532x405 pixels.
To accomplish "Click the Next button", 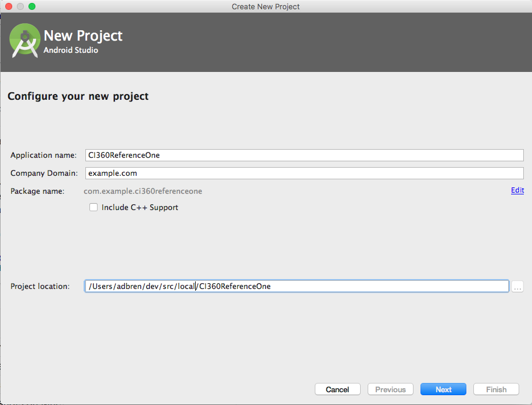I will click(x=443, y=389).
